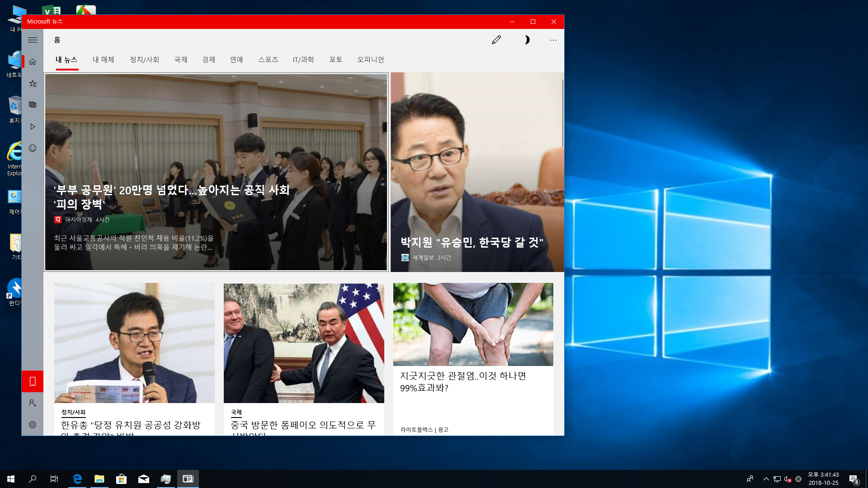Expand hidden system tray icons chevron
The width and height of the screenshot is (868, 488).
tap(766, 479)
